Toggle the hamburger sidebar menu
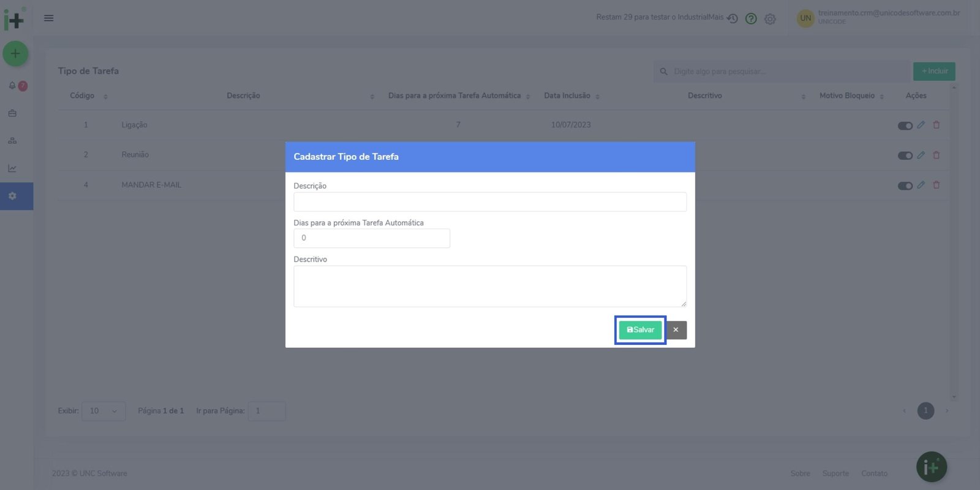The image size is (980, 490). click(x=49, y=18)
